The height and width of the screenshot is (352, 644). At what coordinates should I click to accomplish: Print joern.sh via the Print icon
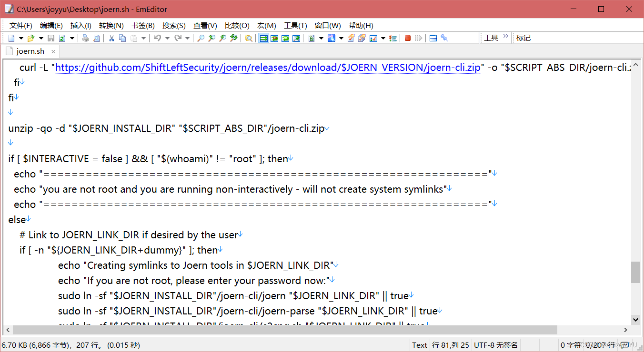85,38
